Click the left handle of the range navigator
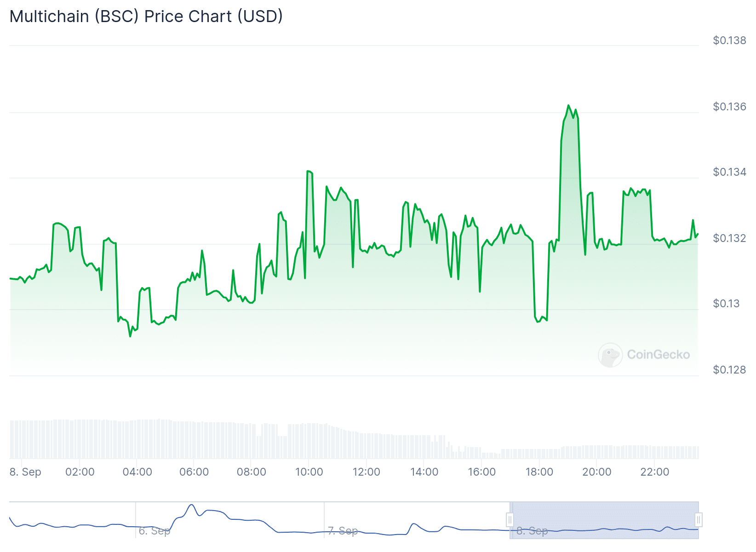Image resolution: width=756 pixels, height=552 pixels. coord(510,520)
